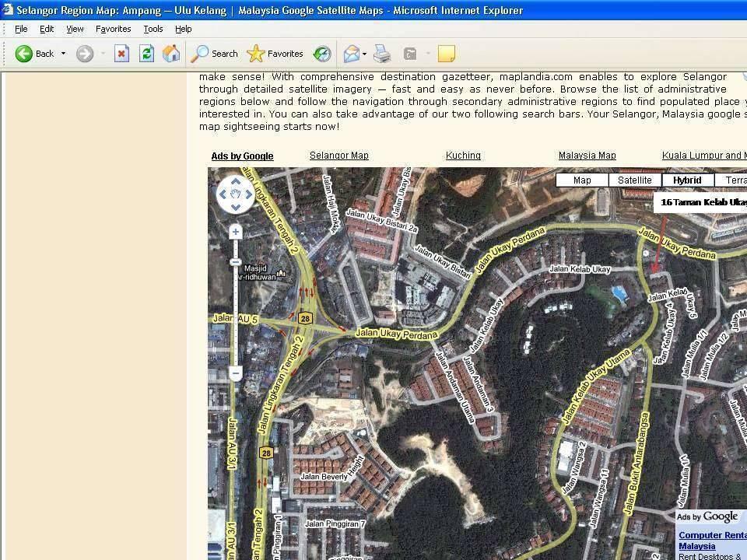Open the Forward button history dropdown
747x560 pixels.
[x=103, y=54]
